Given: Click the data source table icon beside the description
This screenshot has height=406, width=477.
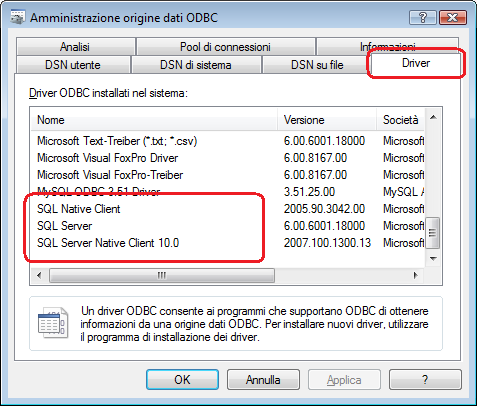Looking at the screenshot, I should point(53,323).
